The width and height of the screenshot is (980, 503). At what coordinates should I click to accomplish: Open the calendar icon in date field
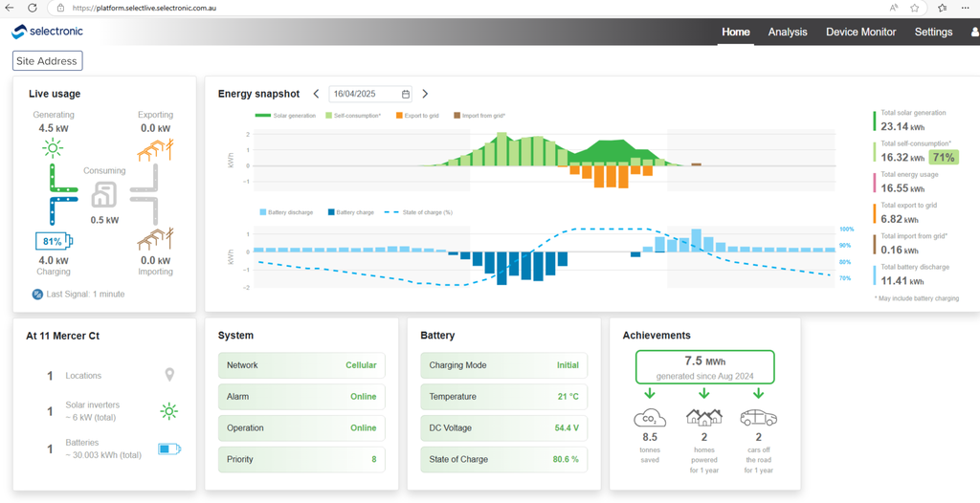[x=406, y=94]
